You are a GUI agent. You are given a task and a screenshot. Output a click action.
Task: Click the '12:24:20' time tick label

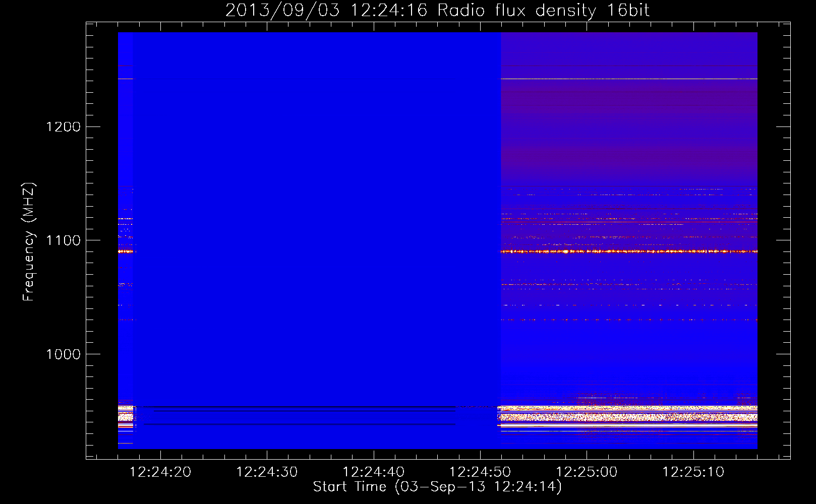[160, 472]
